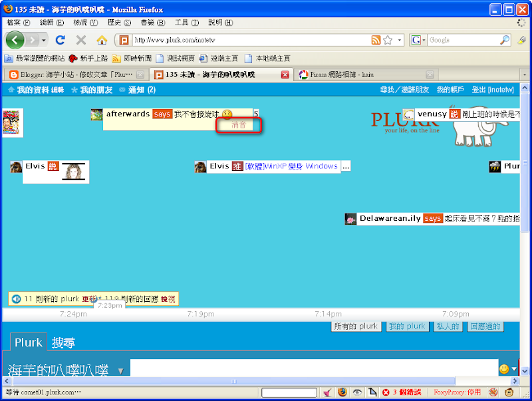This screenshot has width=532, height=401.
Task: Select the 回應過的 filter tab
Action: coord(485,327)
